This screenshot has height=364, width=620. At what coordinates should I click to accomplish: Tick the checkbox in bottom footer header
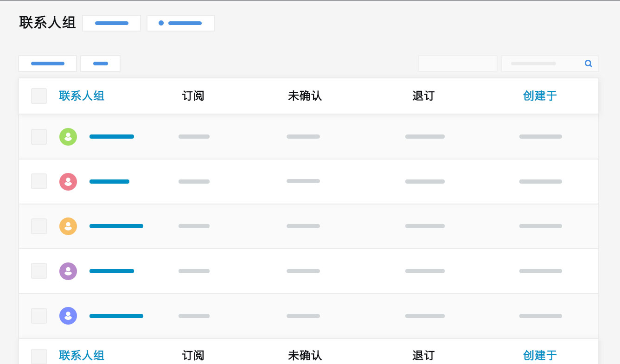(x=39, y=356)
